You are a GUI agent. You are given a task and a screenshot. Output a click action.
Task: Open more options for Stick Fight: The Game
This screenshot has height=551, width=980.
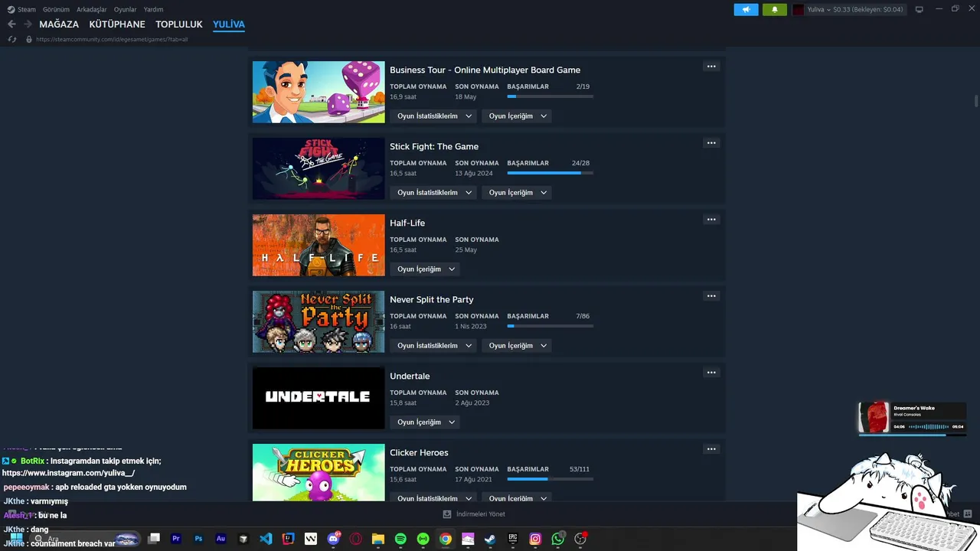point(711,143)
